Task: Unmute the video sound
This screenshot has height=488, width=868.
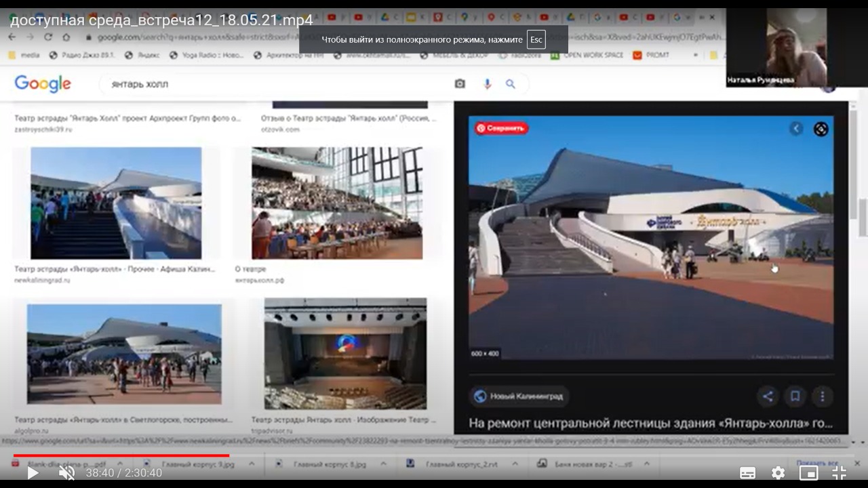Action: (x=66, y=472)
